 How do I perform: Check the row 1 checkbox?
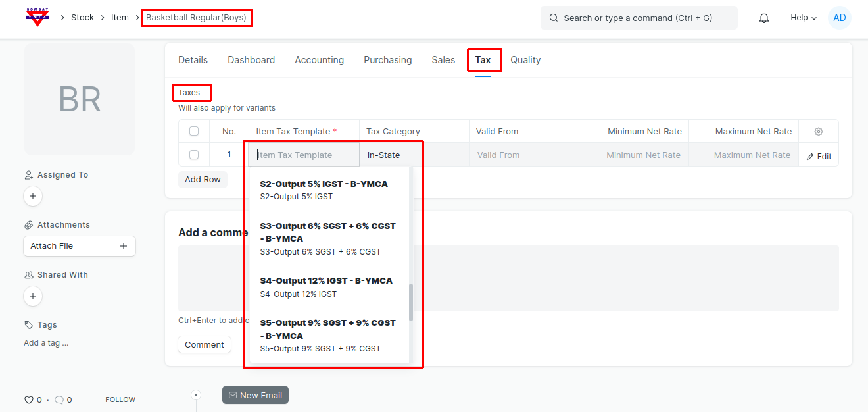tap(194, 155)
